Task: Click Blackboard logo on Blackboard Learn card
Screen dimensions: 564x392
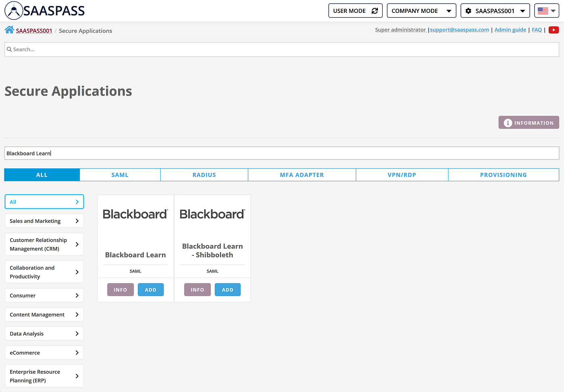Action: [x=135, y=214]
